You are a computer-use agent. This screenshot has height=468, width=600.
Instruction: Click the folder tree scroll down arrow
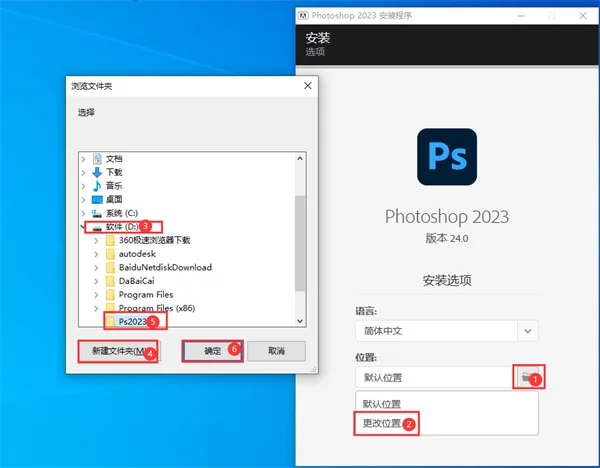(300, 321)
